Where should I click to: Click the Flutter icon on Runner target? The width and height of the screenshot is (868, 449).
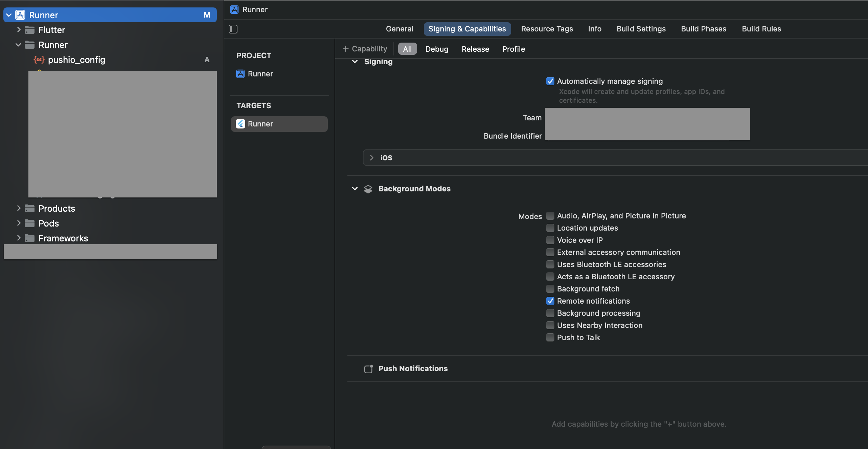pyautogui.click(x=241, y=124)
